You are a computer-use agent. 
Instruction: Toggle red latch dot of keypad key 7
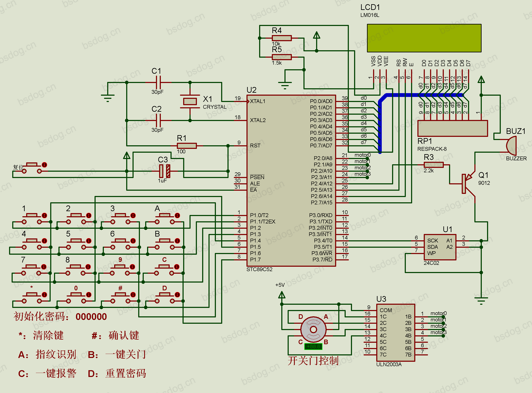[x=44, y=267]
